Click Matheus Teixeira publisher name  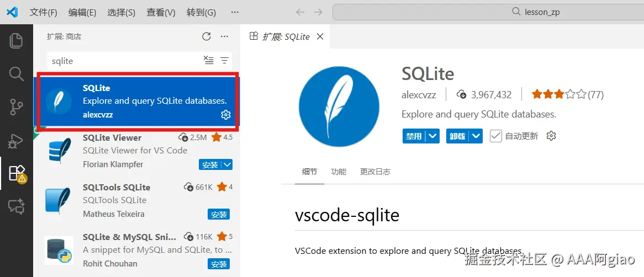coord(114,214)
